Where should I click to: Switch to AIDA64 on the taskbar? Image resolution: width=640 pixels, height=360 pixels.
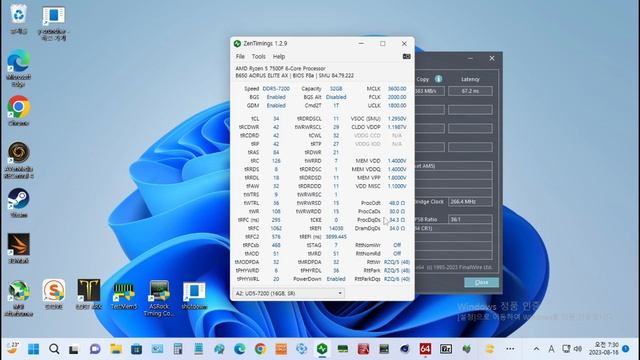click(x=425, y=349)
